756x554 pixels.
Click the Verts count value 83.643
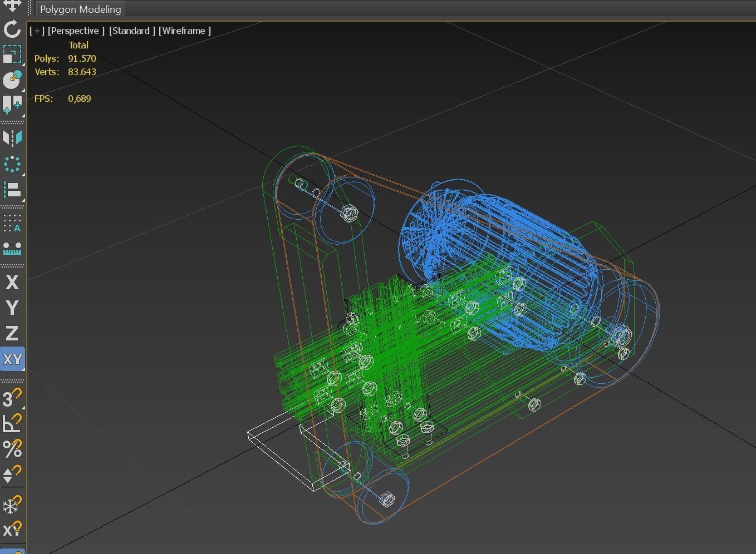82,72
